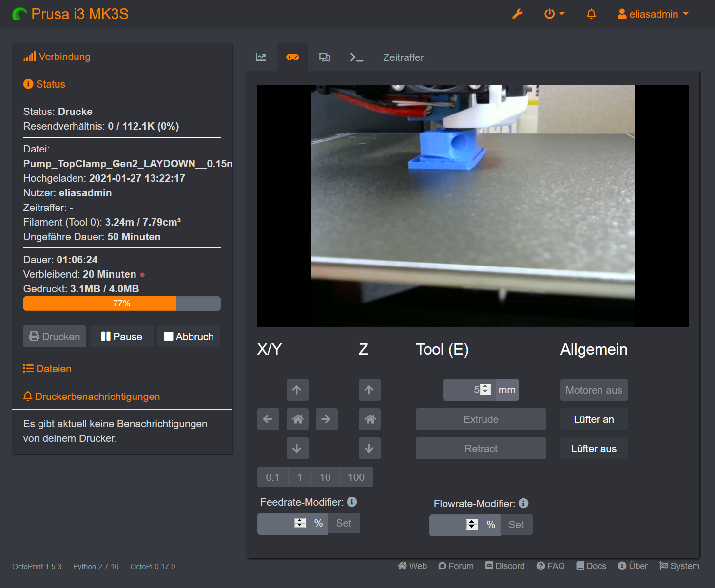Click the notification bell icon
The height and width of the screenshot is (588, 715).
click(x=591, y=14)
